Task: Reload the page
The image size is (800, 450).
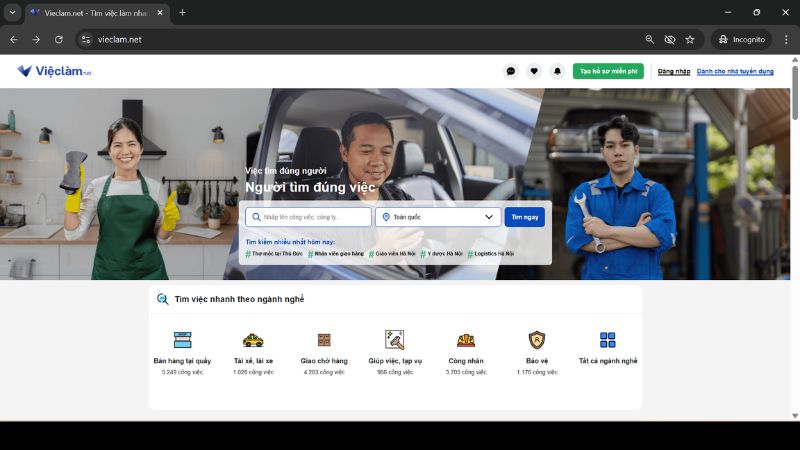Action: pyautogui.click(x=59, y=39)
